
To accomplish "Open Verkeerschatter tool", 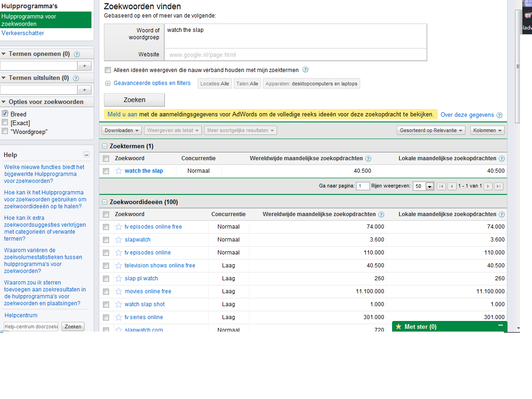I will tap(23, 33).
